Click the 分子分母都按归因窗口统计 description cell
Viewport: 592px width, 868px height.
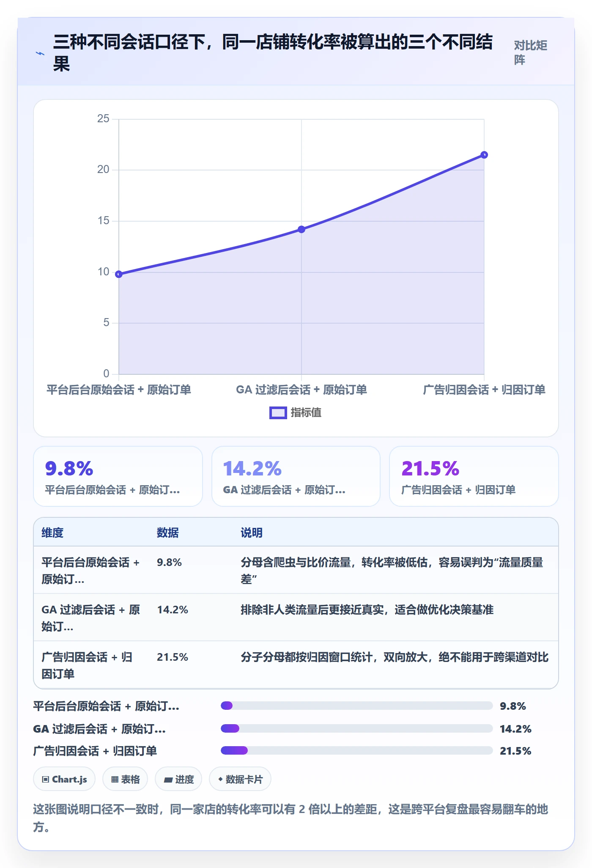[x=395, y=657]
